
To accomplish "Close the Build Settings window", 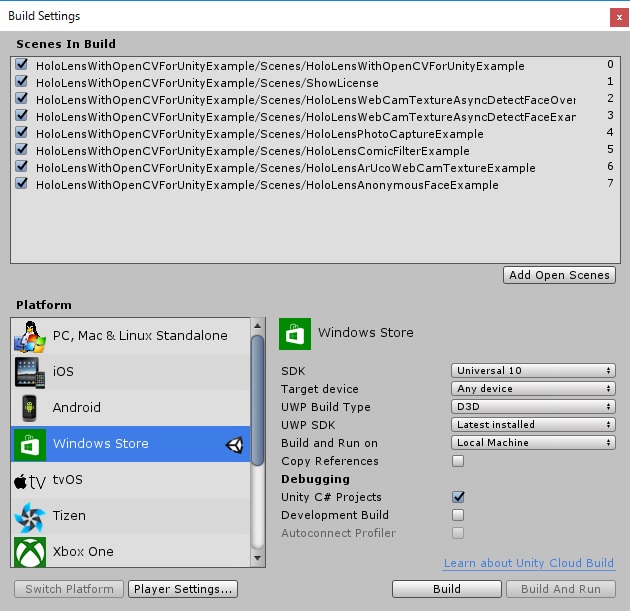I will pos(619,17).
